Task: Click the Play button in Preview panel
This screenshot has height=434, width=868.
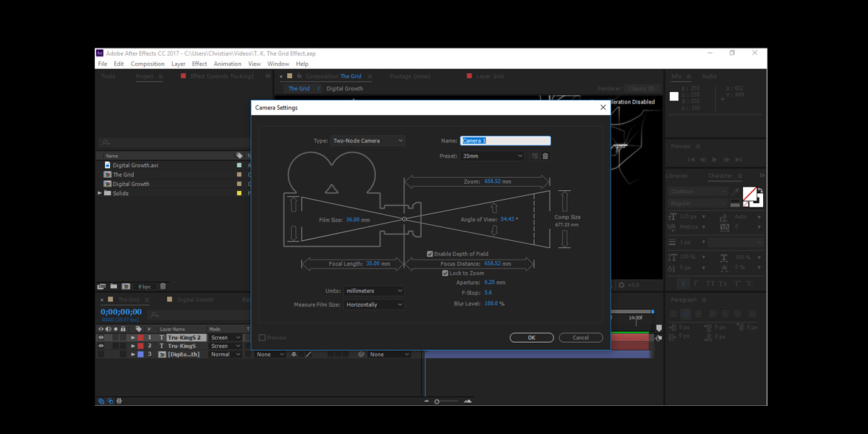Action: (715, 159)
